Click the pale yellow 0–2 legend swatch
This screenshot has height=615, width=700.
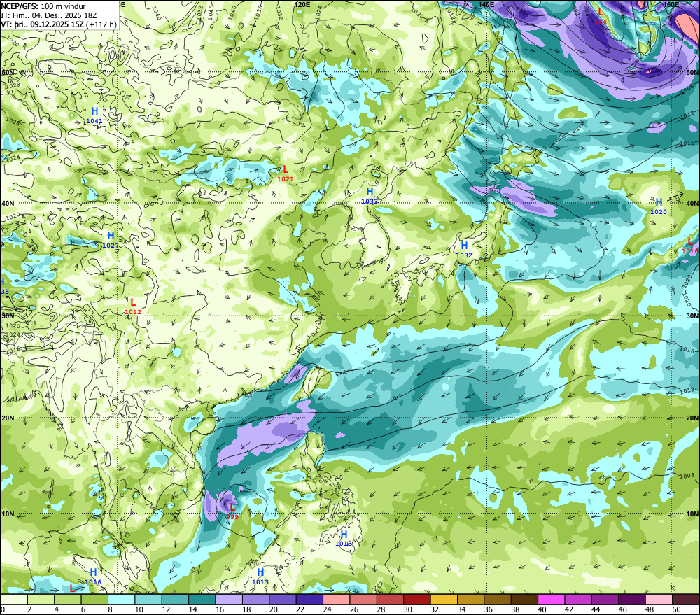[x=14, y=600]
